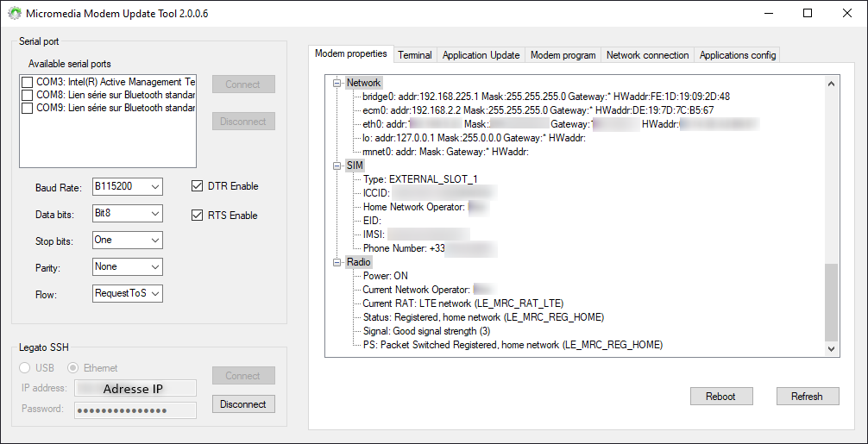This screenshot has width=868, height=444.
Task: Open the Application Update tab
Action: point(481,55)
